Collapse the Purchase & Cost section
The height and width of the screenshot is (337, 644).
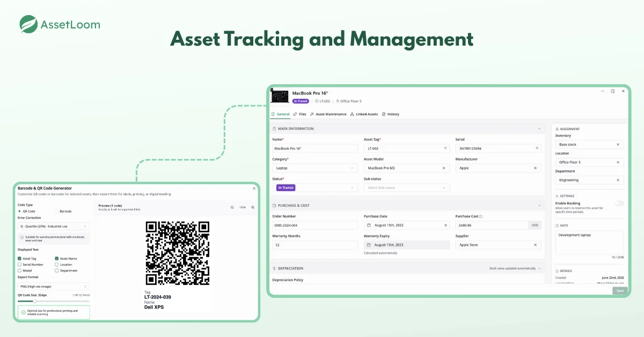(x=539, y=206)
